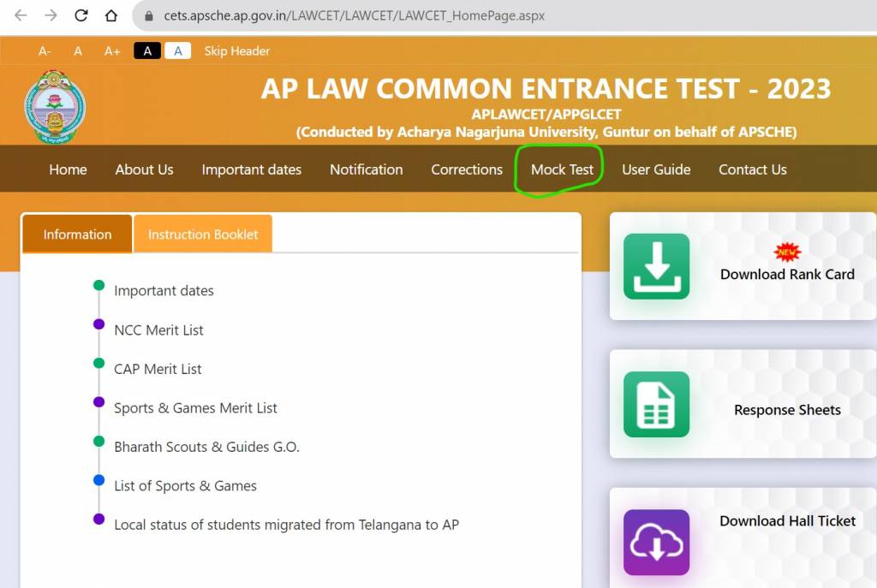Follow the Skip Header link

pyautogui.click(x=236, y=50)
